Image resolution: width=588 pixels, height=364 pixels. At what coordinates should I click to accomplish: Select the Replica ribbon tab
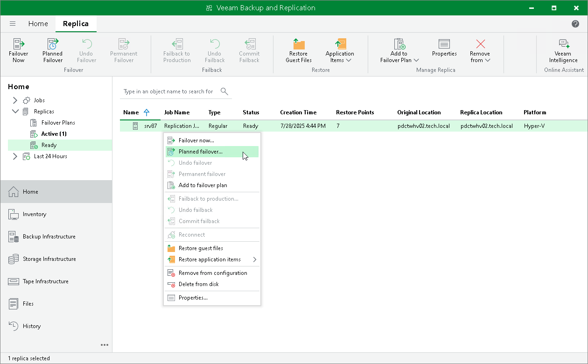76,24
